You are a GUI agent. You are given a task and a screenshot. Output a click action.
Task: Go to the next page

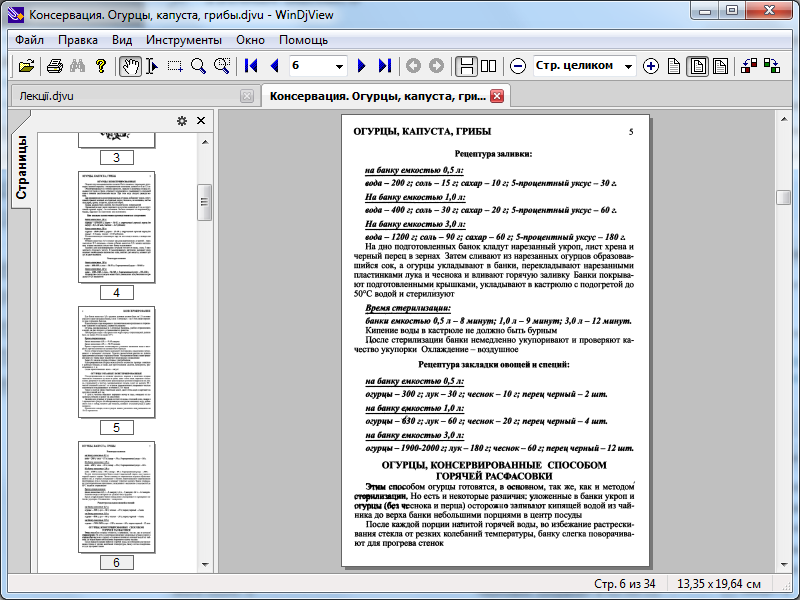(x=363, y=64)
